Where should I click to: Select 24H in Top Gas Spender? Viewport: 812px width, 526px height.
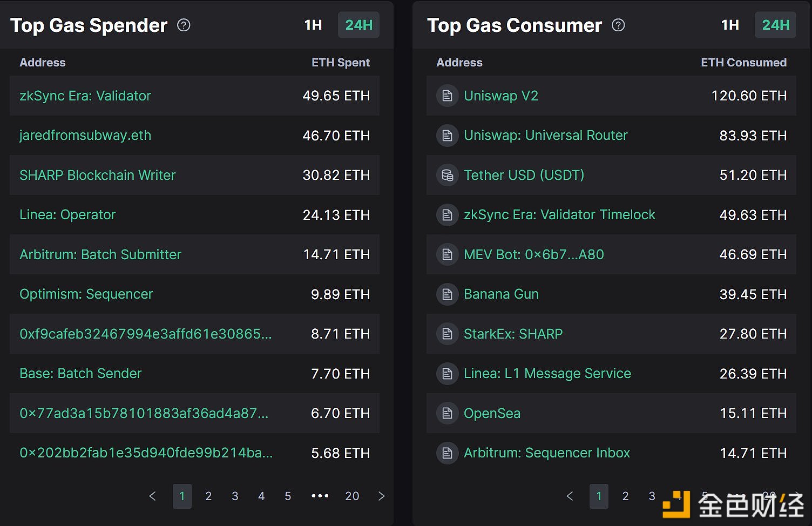(358, 25)
